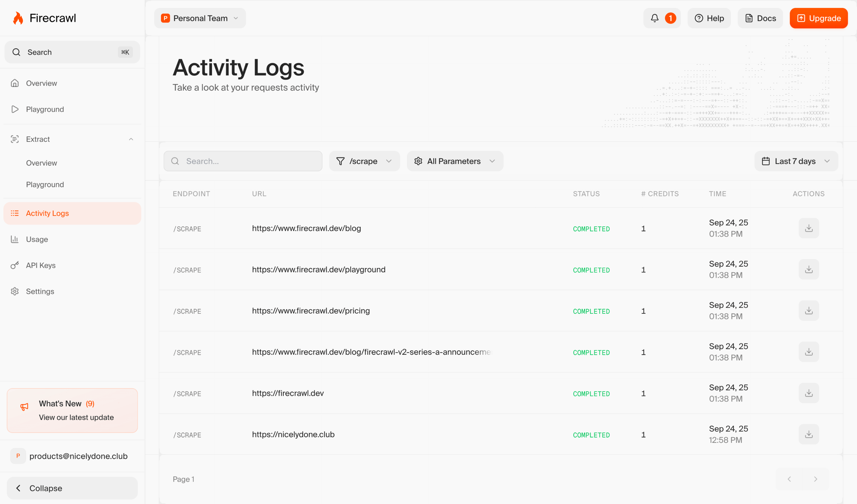Click the API Keys key icon
This screenshot has width=857, height=504.
tap(15, 265)
